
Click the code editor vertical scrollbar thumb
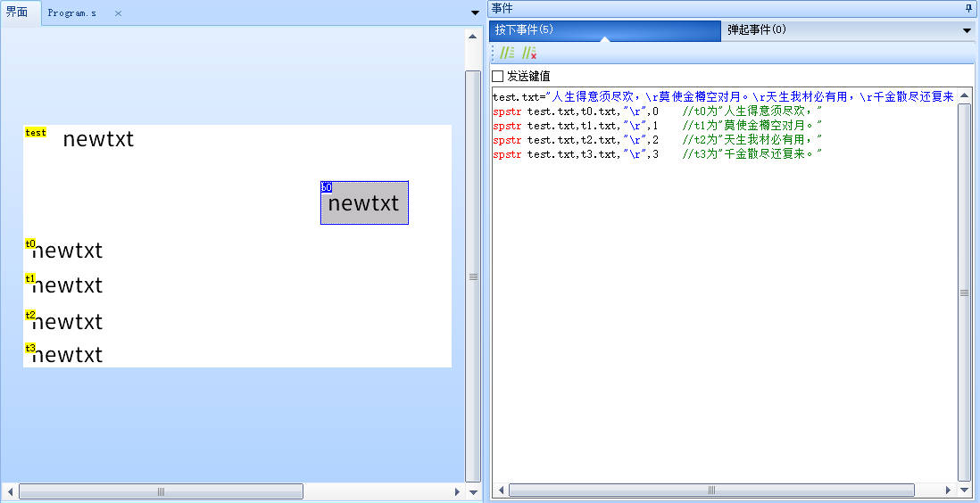(x=964, y=293)
